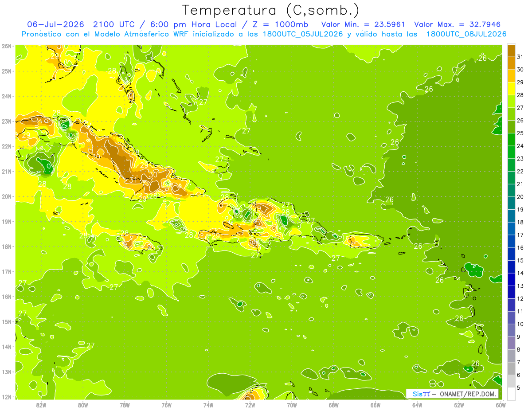Click the legend scale value '31'
Screen dimensions: 532x411
click(520, 57)
